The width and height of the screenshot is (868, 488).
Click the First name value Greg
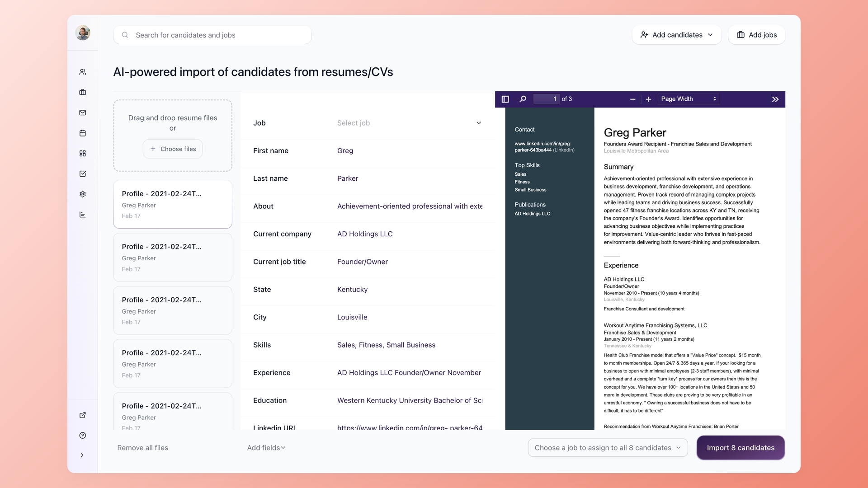[345, 151]
